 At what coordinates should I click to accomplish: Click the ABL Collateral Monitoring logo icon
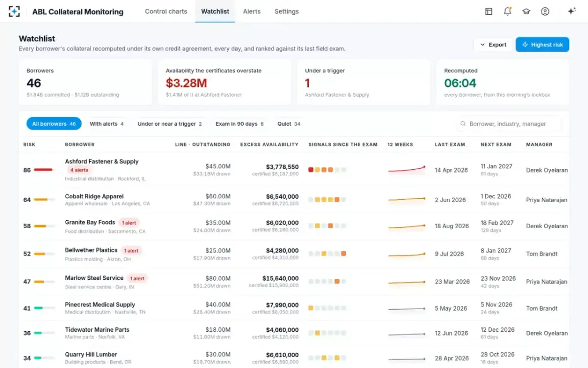click(15, 11)
